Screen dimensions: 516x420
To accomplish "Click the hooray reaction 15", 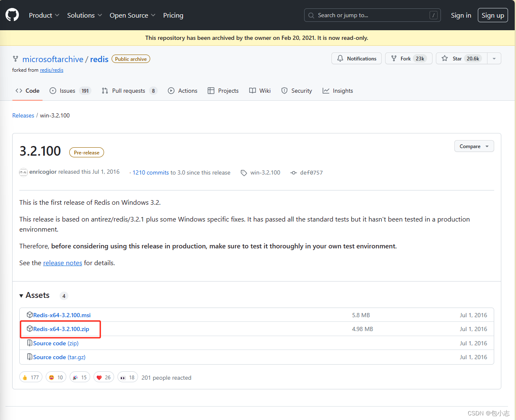I will tap(80, 377).
